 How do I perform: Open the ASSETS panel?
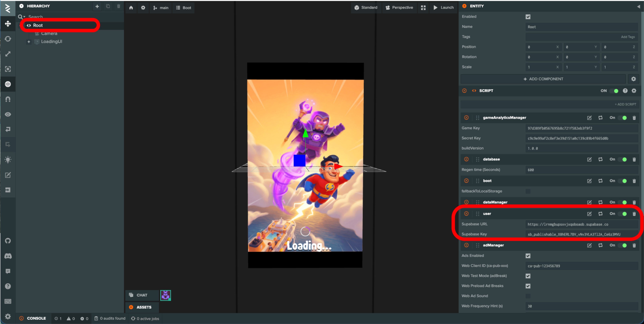coord(142,307)
